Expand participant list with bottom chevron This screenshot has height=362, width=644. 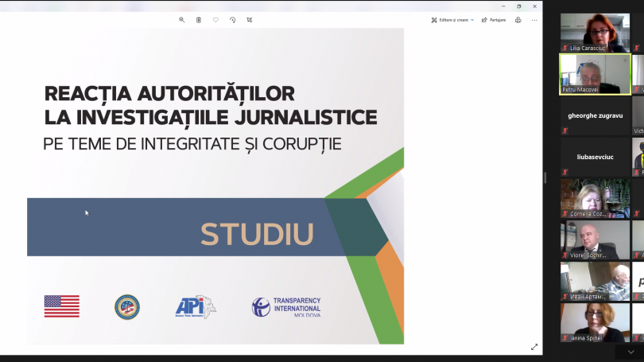coord(630,352)
